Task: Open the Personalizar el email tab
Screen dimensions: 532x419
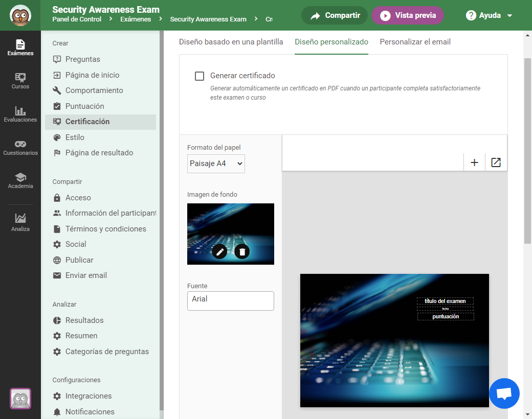Action: pos(415,42)
